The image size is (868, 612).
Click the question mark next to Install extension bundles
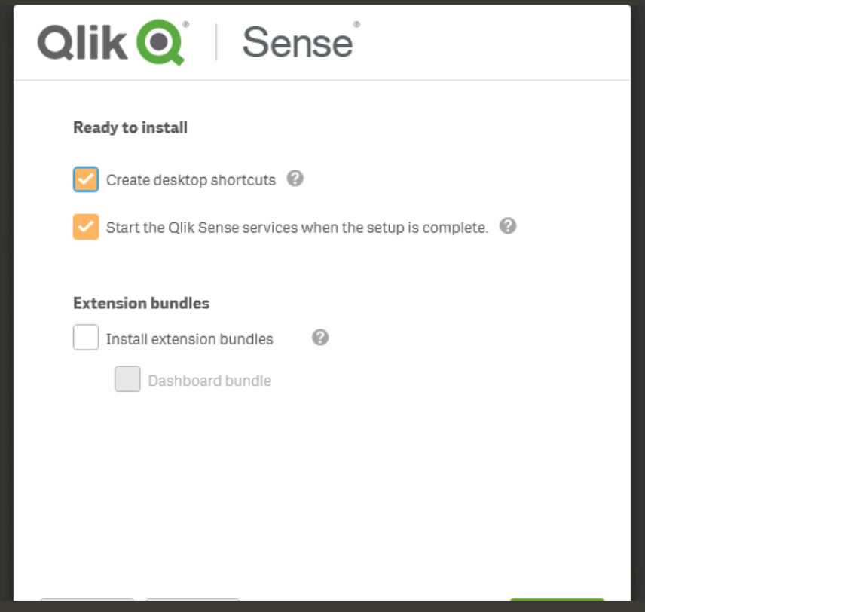tap(319, 338)
